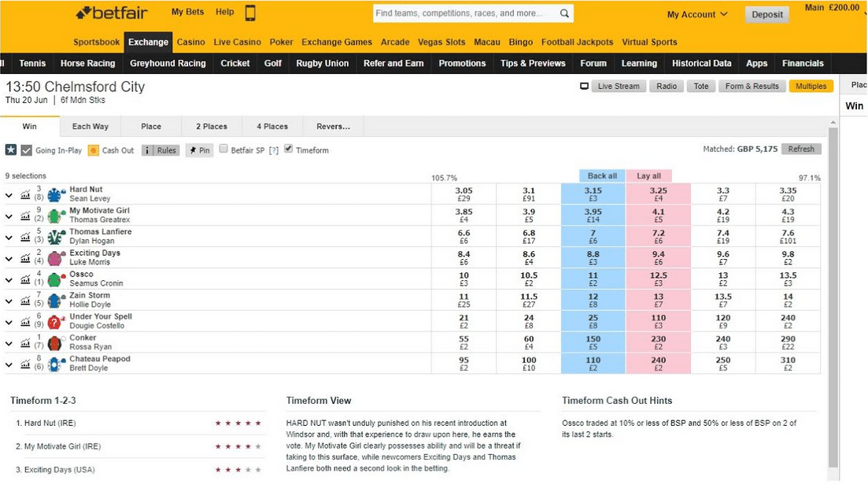Click the Deposit button
868x488 pixels.
pos(767,14)
